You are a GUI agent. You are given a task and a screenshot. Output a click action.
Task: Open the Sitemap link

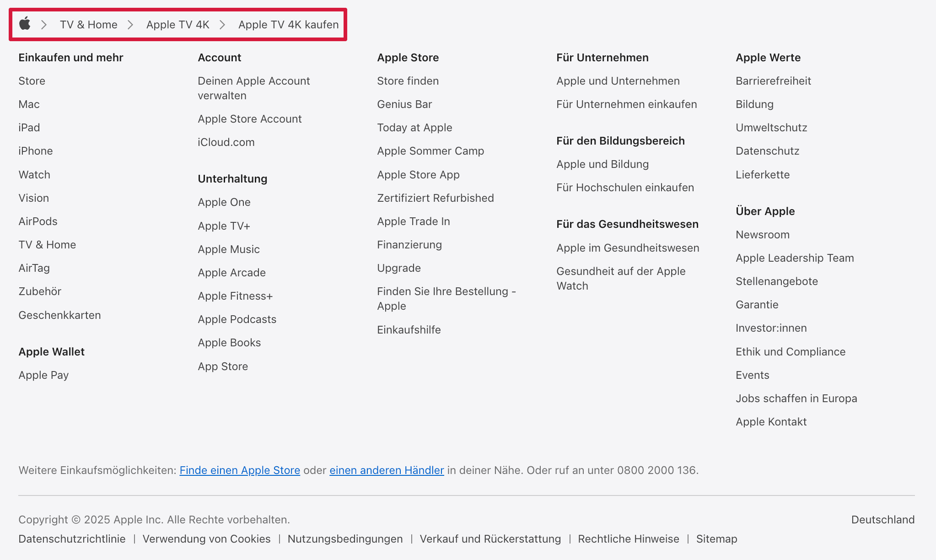pos(717,539)
